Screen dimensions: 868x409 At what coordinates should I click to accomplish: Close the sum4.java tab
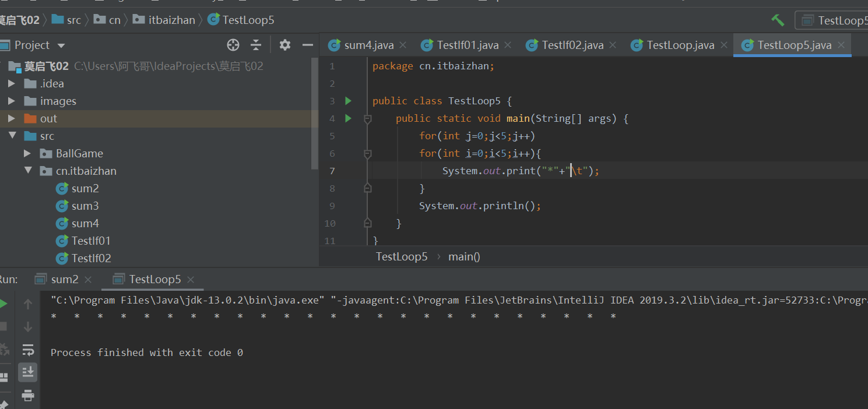(x=403, y=45)
